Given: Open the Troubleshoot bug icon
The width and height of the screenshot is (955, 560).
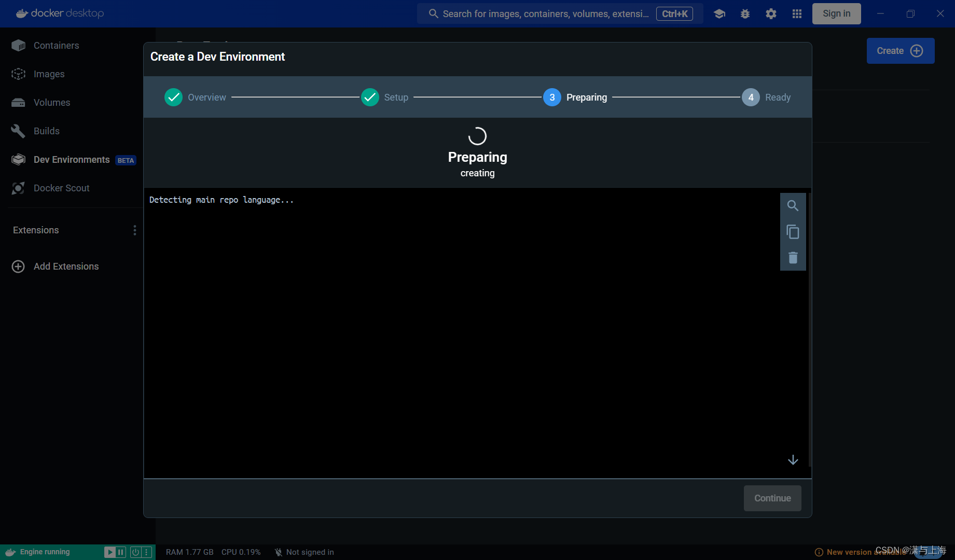Looking at the screenshot, I should click(745, 14).
